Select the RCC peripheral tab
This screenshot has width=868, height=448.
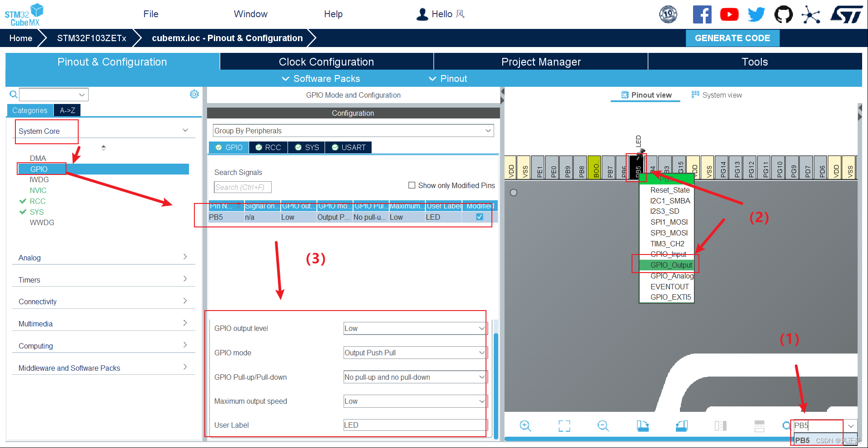tap(268, 147)
